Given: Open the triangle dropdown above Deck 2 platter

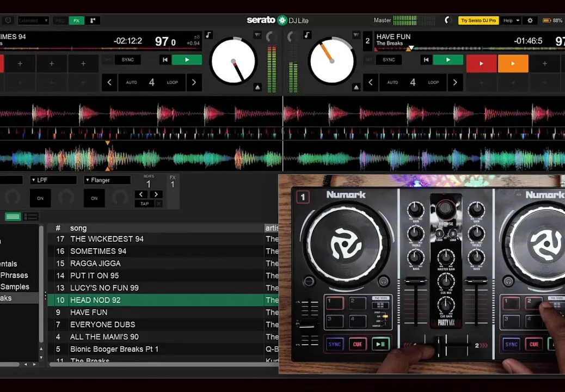Looking at the screenshot, I should [356, 35].
